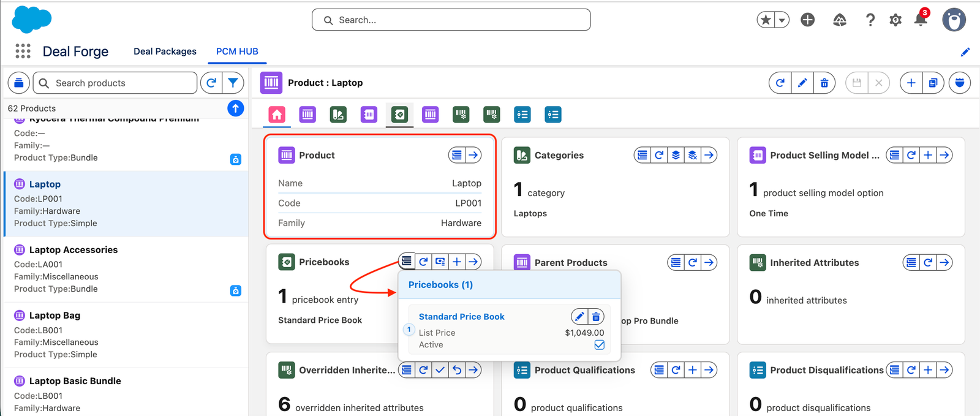The width and height of the screenshot is (980, 416).
Task: Expand the favorites list dropdown arrow
Action: [x=782, y=20]
